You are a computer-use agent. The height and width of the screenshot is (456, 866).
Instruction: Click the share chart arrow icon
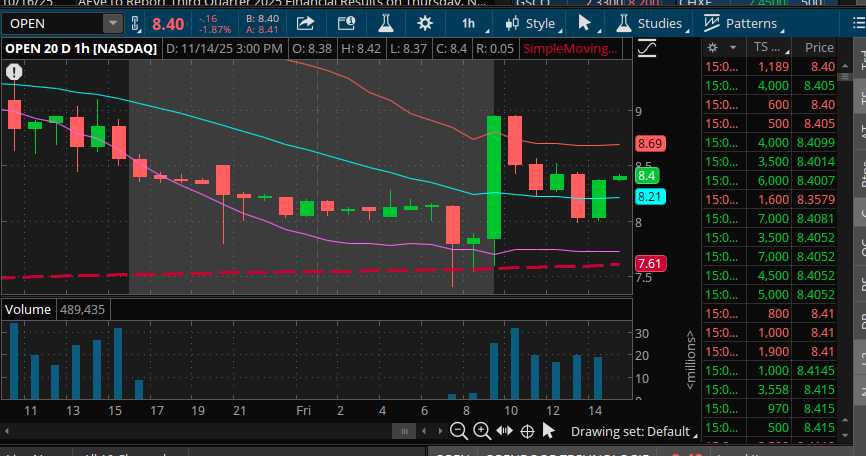tap(305, 24)
